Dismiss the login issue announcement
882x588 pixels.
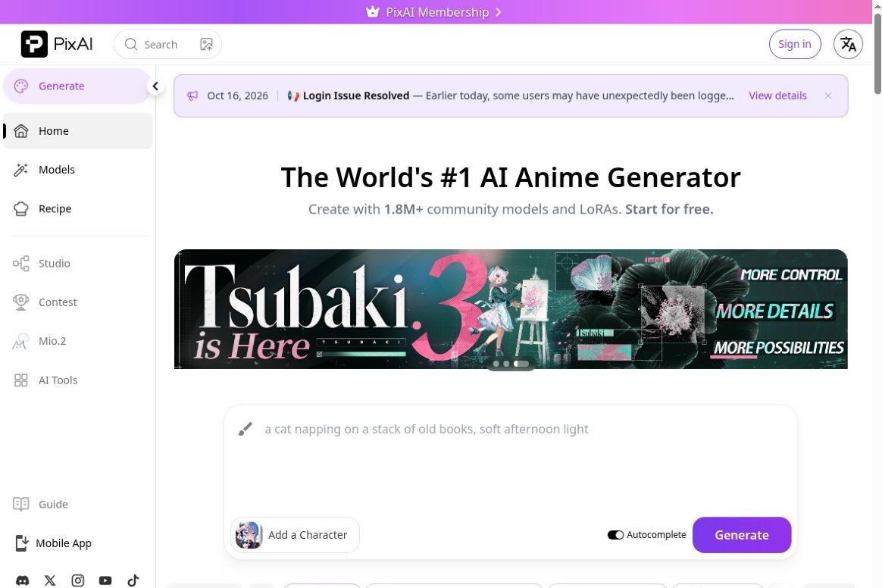click(x=828, y=95)
